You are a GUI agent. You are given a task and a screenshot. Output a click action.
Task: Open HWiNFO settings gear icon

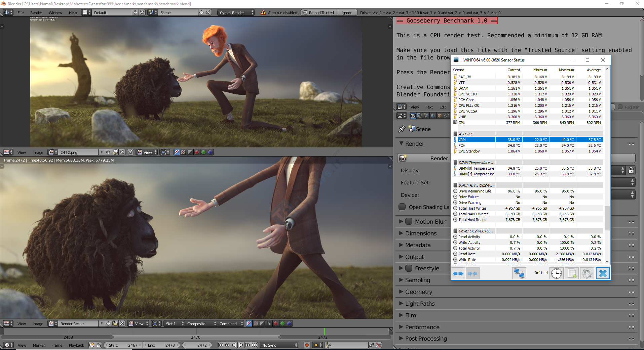coord(587,273)
